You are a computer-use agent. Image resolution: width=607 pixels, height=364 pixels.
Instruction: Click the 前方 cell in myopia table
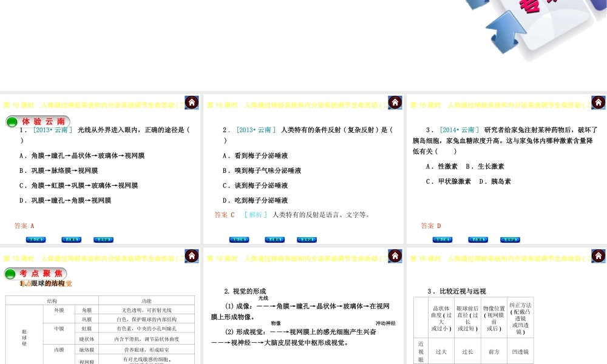pyautogui.click(x=493, y=352)
